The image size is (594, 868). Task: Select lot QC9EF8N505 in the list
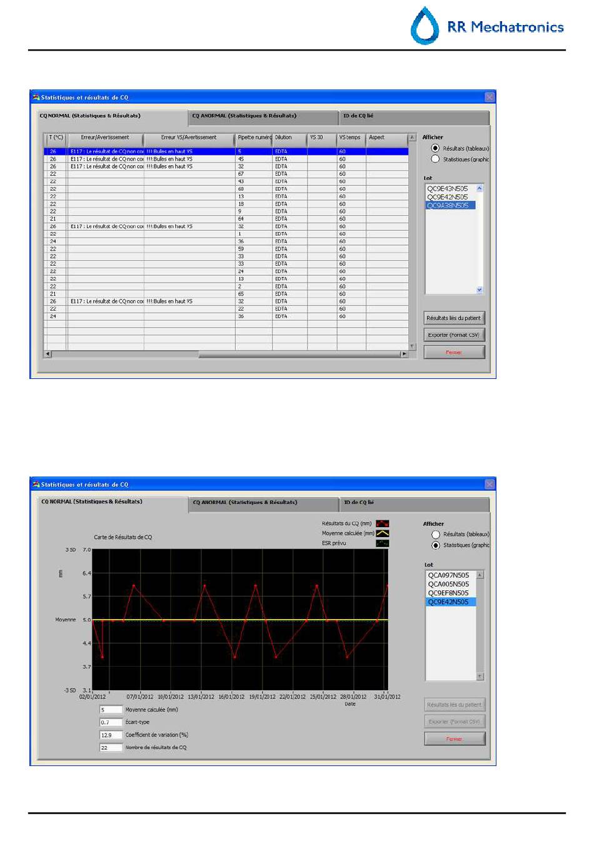click(x=451, y=593)
